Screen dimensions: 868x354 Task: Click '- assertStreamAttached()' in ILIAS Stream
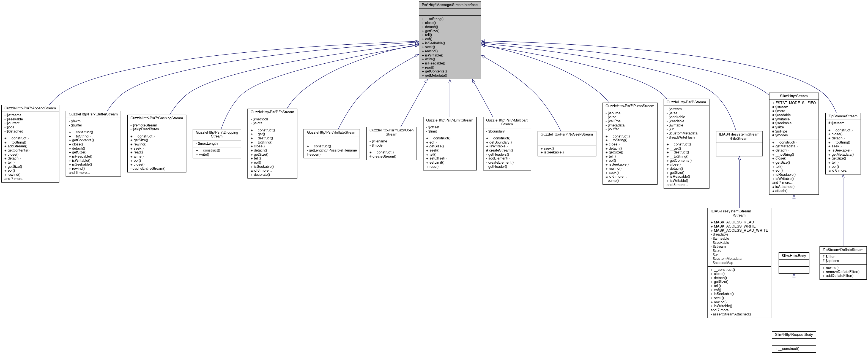[x=730, y=314]
